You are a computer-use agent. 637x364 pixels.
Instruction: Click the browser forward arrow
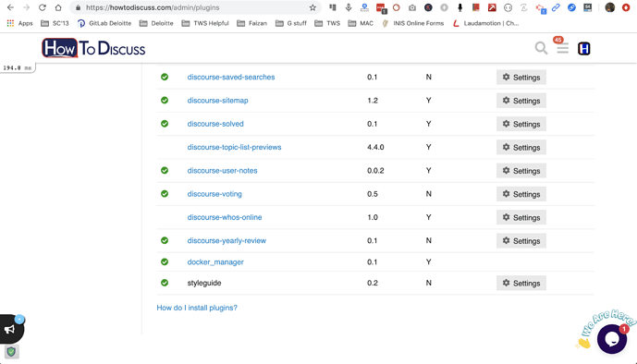pos(26,7)
